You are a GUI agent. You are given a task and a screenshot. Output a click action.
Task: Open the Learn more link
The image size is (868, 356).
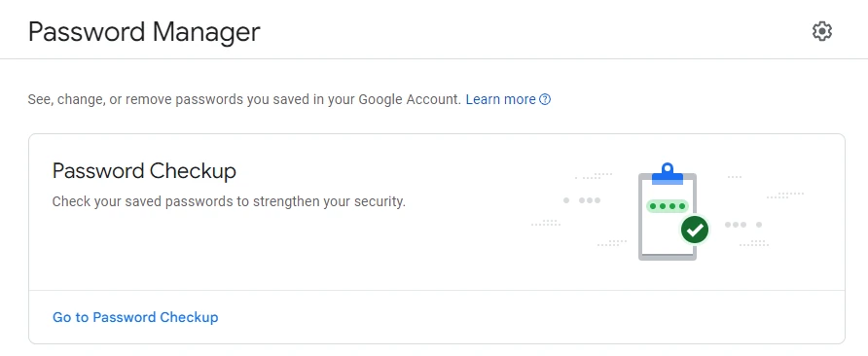500,99
